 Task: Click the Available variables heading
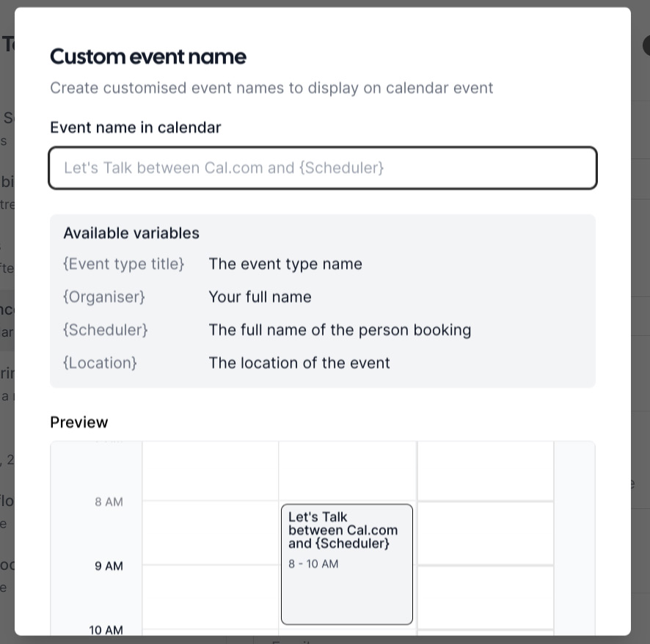point(131,233)
